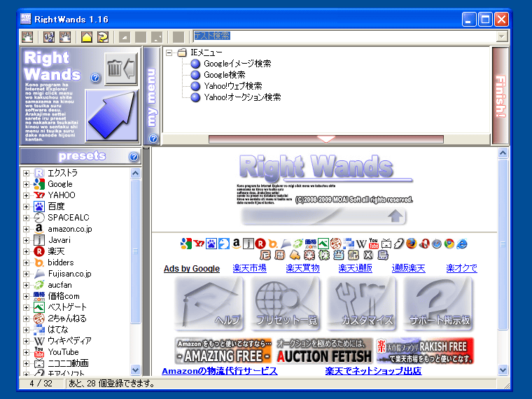Screen dimensions: 532x399
Task: Click the first paw toolbar icon
Action: 27,36
